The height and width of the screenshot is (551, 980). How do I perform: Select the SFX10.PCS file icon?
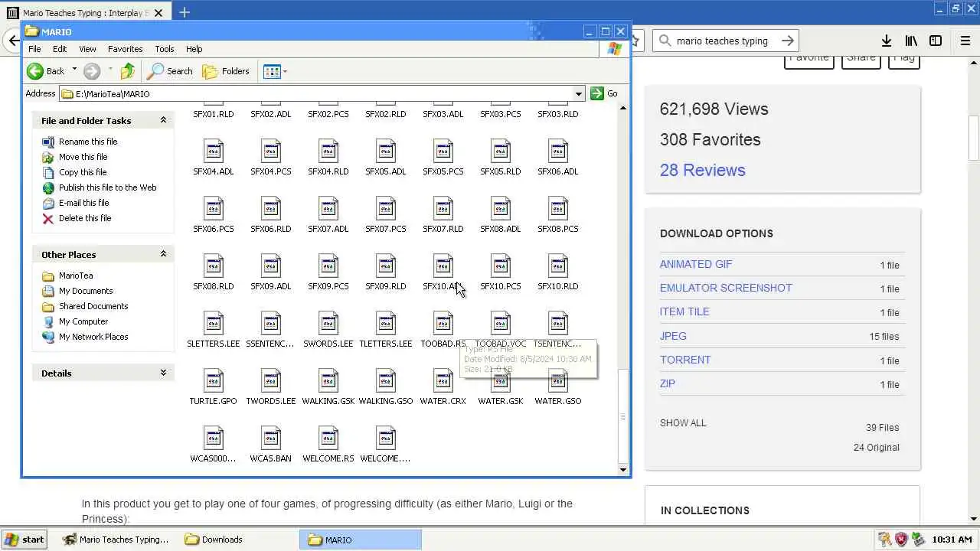(501, 266)
